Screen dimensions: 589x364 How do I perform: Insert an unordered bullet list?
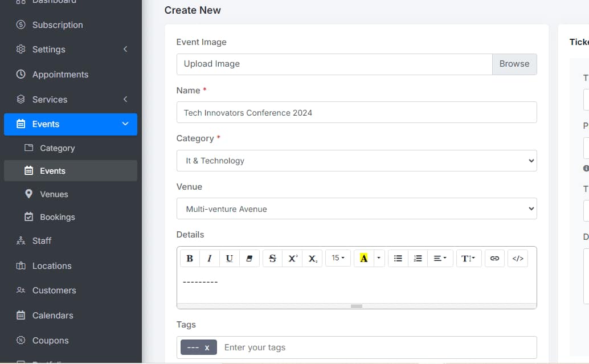(x=398, y=258)
